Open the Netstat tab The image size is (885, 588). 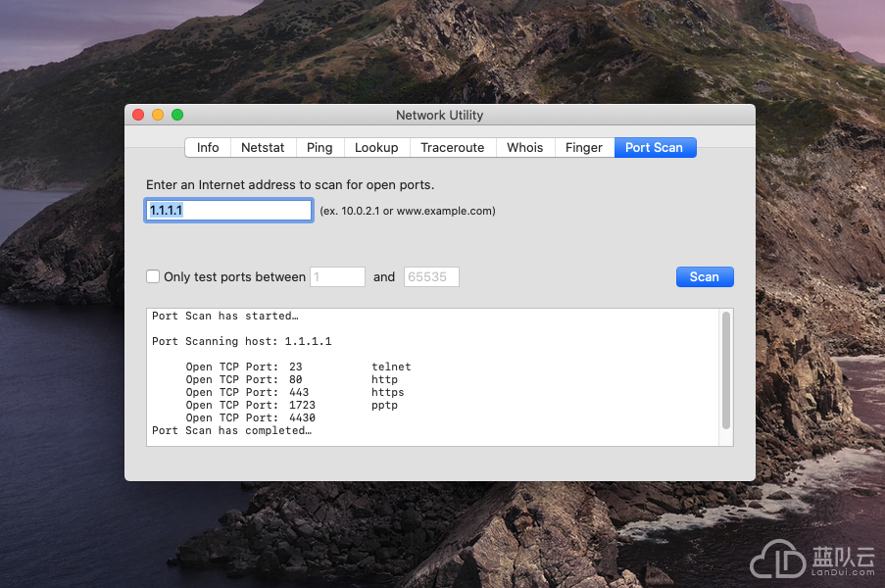click(x=263, y=147)
